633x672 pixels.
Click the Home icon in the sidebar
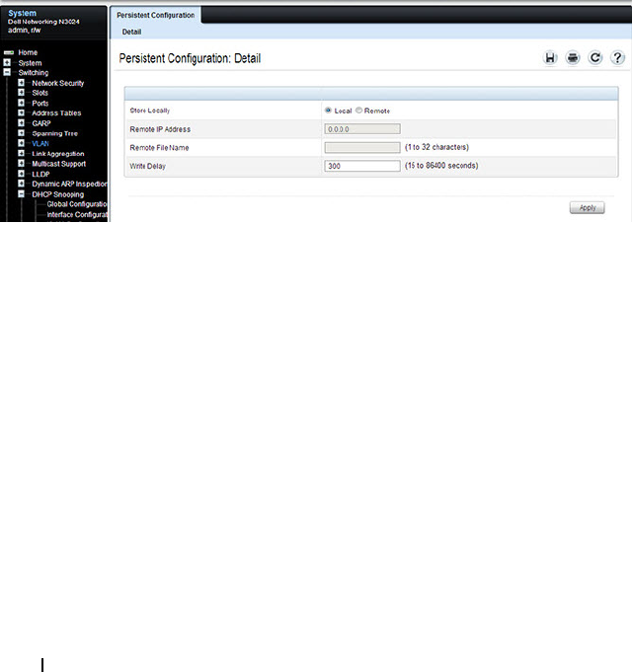pos(9,52)
